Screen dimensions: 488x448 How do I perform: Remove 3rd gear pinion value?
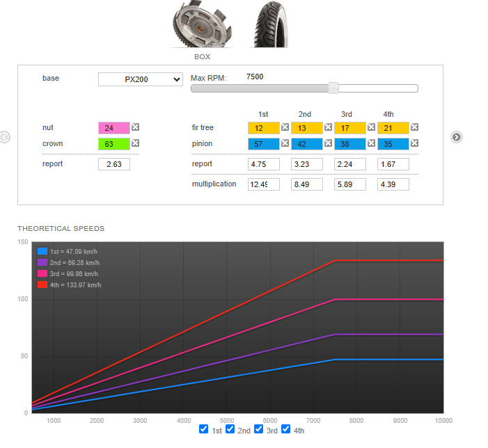coord(371,143)
